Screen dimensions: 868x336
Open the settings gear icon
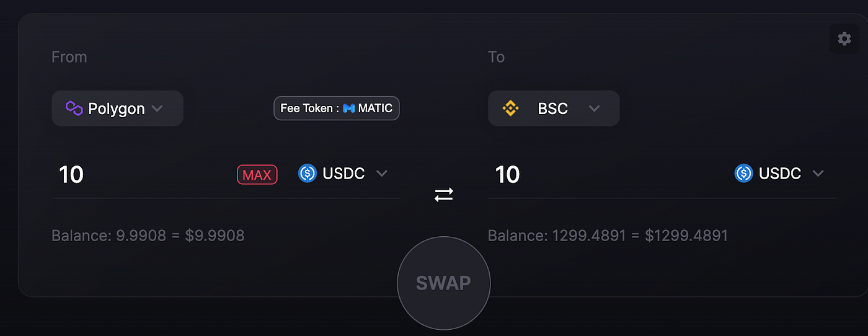(x=844, y=38)
